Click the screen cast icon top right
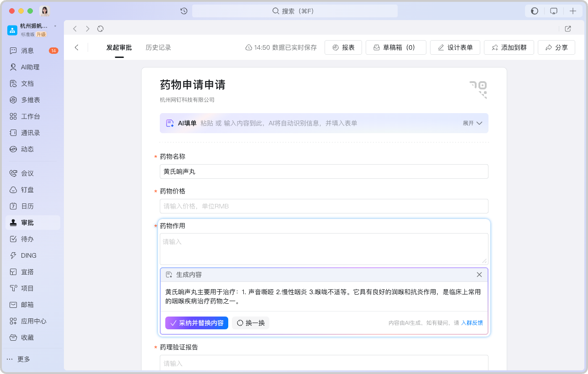 [554, 11]
